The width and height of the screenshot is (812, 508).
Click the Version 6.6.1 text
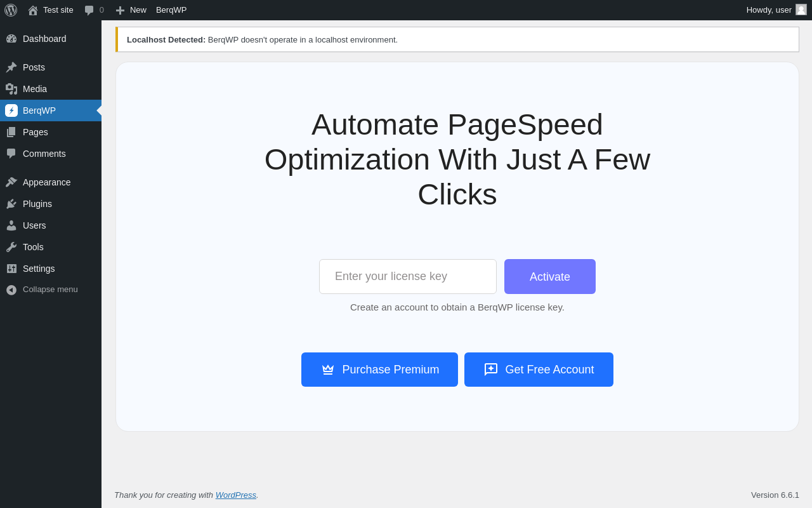click(775, 495)
